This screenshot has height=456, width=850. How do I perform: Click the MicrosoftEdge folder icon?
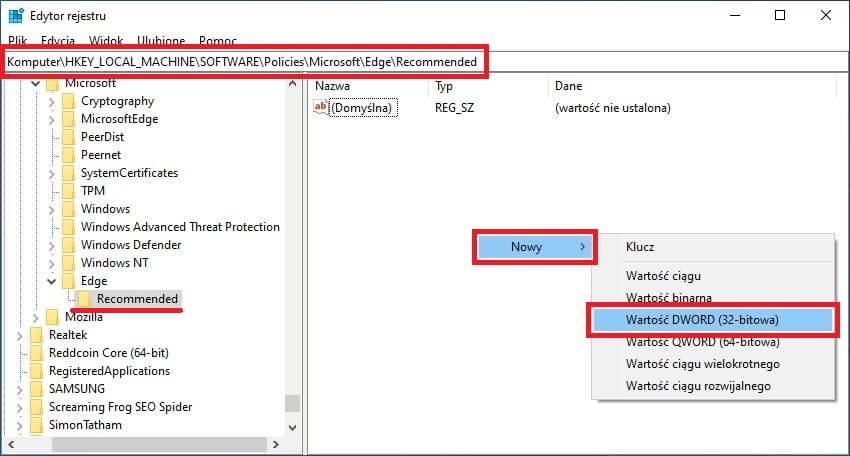tap(68, 119)
